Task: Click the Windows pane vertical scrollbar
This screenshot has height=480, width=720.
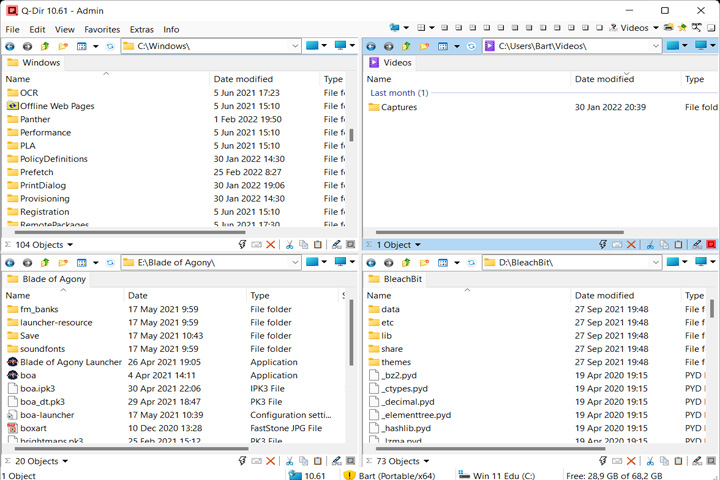Action: point(351,135)
